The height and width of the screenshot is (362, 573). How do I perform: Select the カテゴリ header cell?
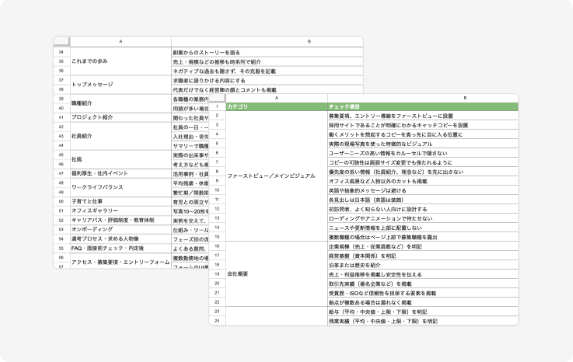(x=276, y=107)
